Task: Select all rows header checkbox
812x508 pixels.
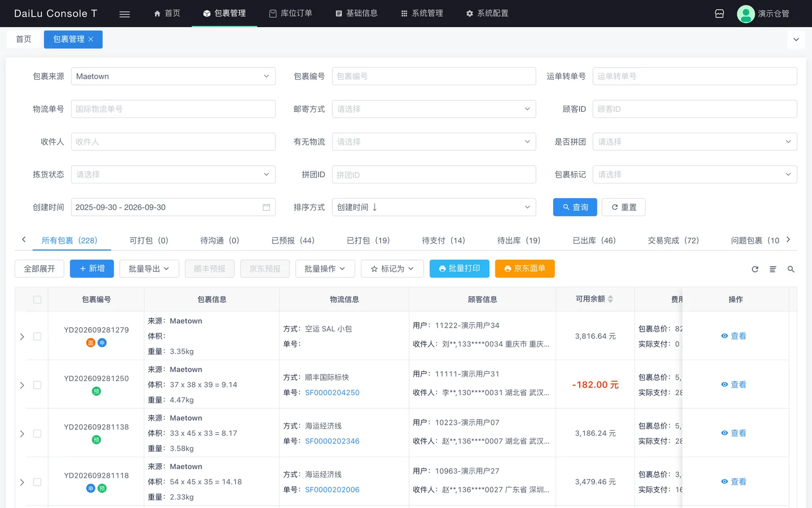Action: coord(37,300)
